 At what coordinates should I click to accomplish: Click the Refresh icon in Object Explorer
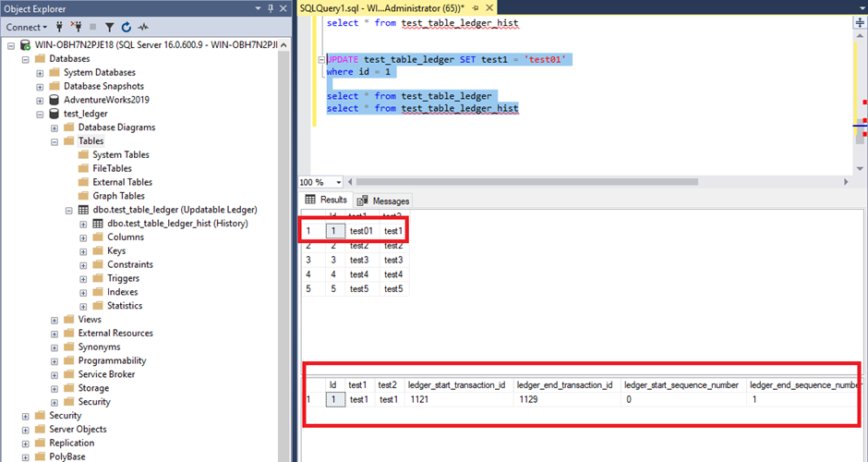[127, 27]
